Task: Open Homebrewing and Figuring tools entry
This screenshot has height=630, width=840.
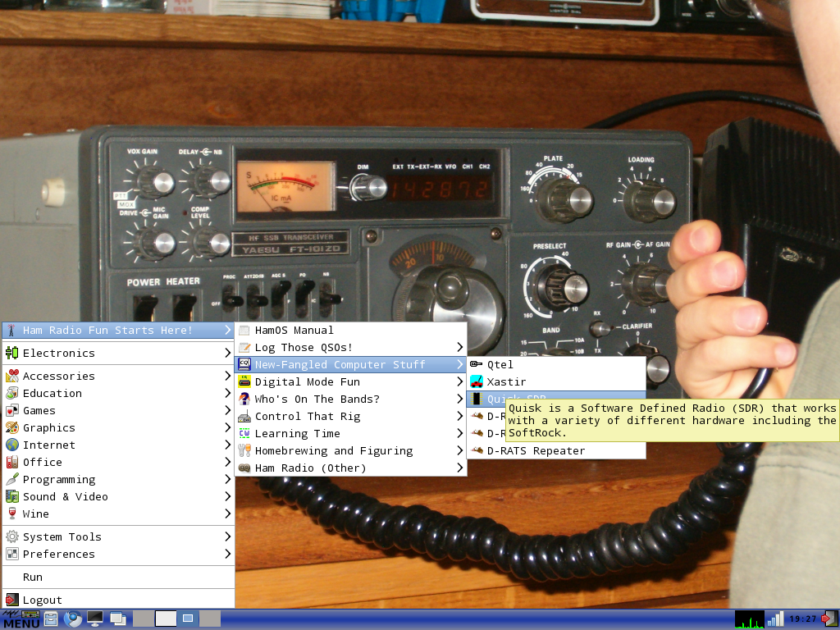Action: [x=351, y=450]
